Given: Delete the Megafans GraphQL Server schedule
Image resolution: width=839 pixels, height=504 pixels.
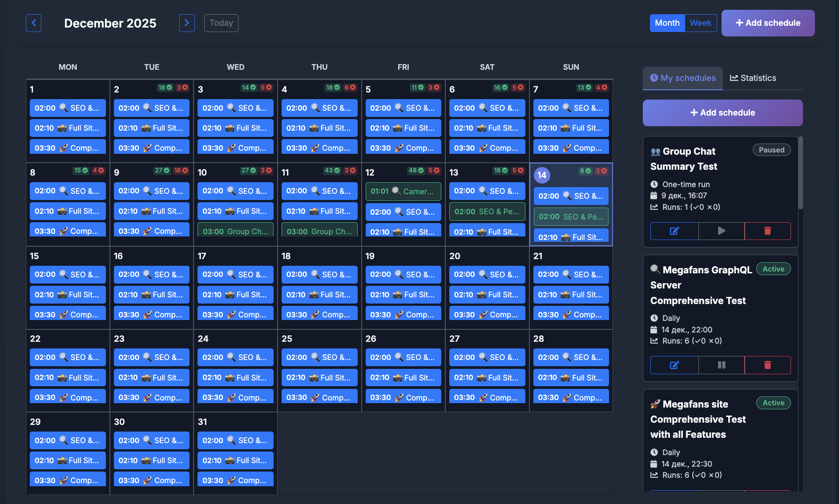Looking at the screenshot, I should pyautogui.click(x=767, y=365).
